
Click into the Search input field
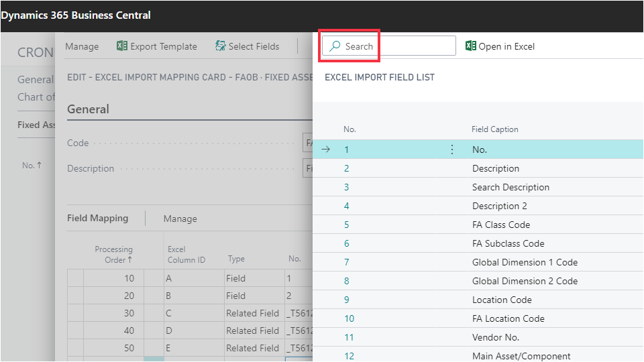[x=388, y=46]
